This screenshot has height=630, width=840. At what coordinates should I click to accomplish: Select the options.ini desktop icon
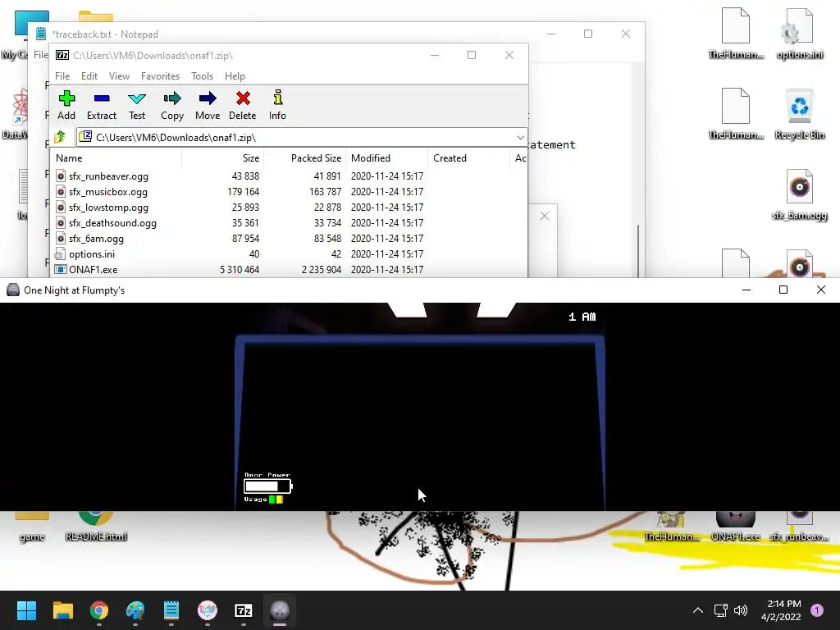click(x=799, y=34)
